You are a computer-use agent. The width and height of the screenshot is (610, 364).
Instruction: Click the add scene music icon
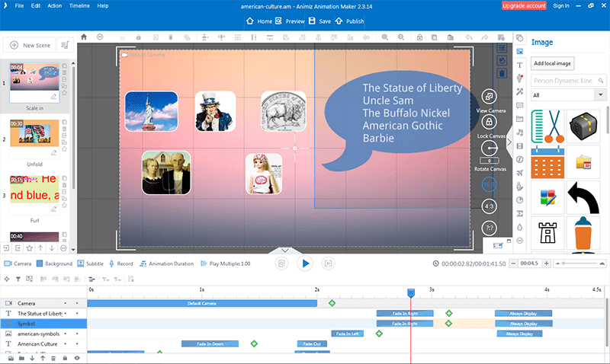click(x=65, y=45)
